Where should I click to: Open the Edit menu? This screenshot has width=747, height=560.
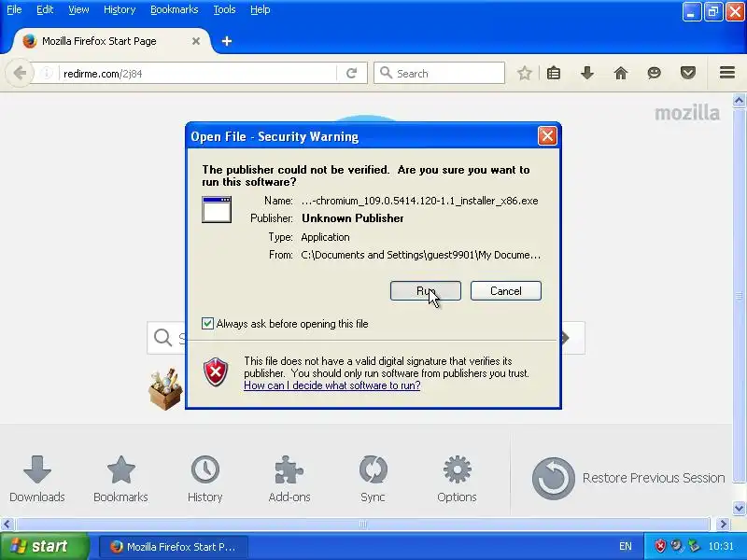point(45,9)
